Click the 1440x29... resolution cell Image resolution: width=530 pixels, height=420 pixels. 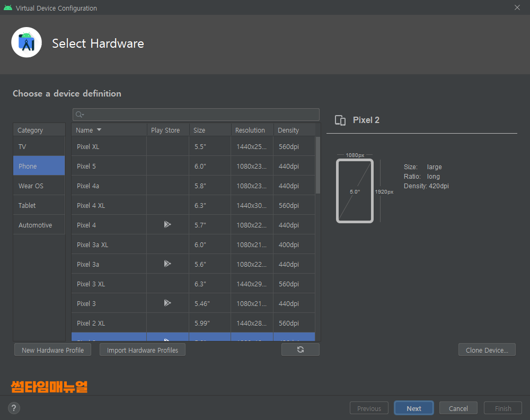pyautogui.click(x=252, y=284)
